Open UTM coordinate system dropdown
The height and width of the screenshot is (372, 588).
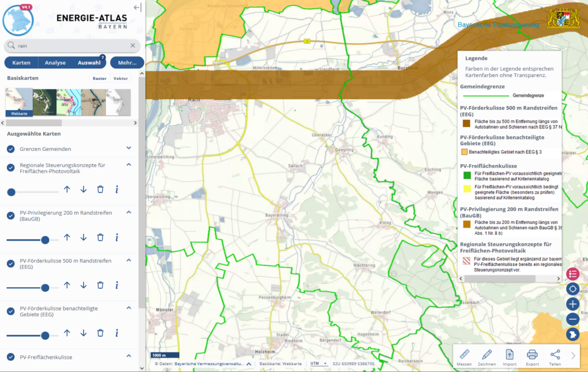pos(318,364)
